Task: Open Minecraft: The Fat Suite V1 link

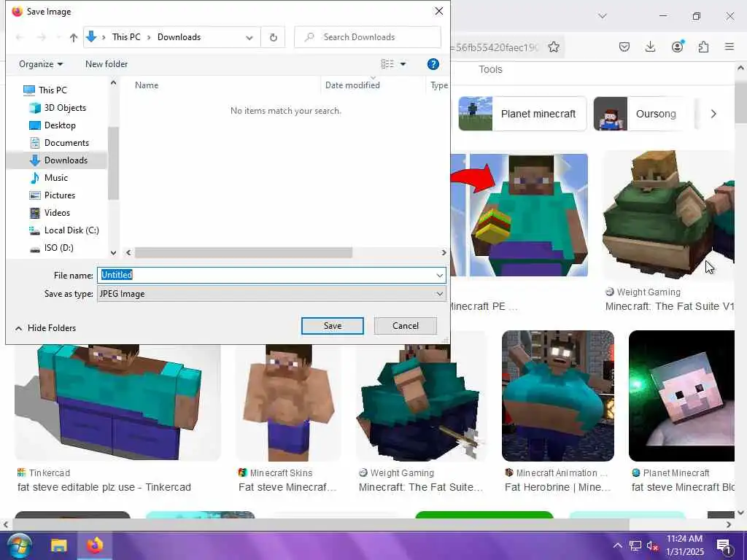Action: (670, 306)
